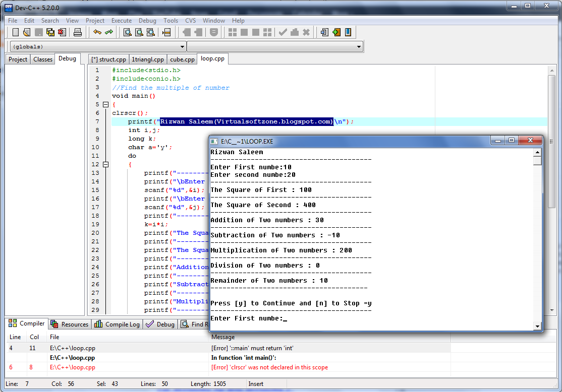This screenshot has height=392, width=562.
Task: Click the Print icon
Action: pos(78,33)
